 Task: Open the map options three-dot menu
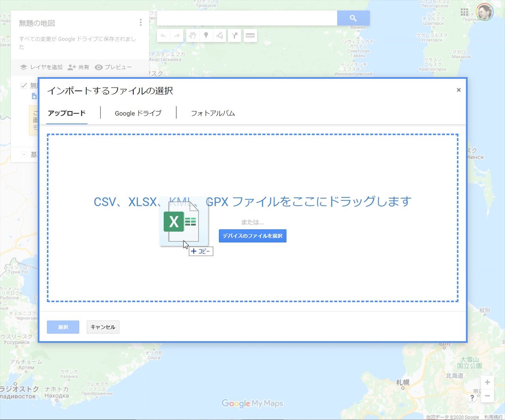click(141, 23)
